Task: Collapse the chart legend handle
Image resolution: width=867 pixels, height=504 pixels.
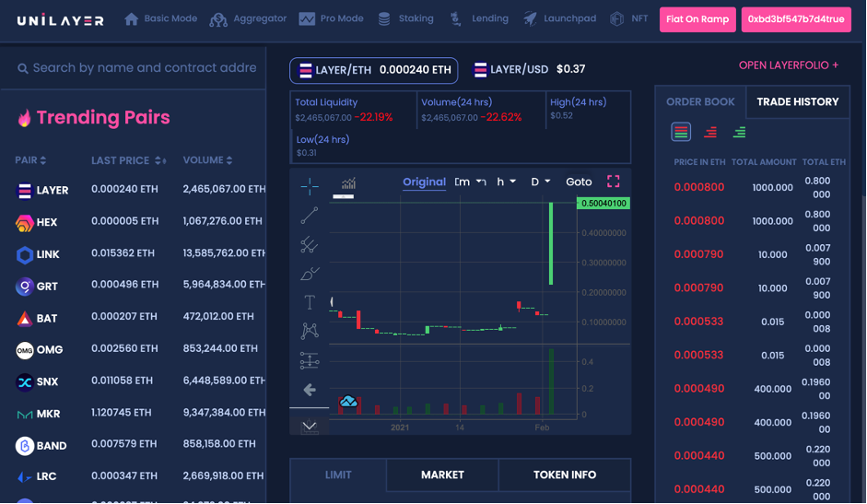Action: (x=344, y=196)
